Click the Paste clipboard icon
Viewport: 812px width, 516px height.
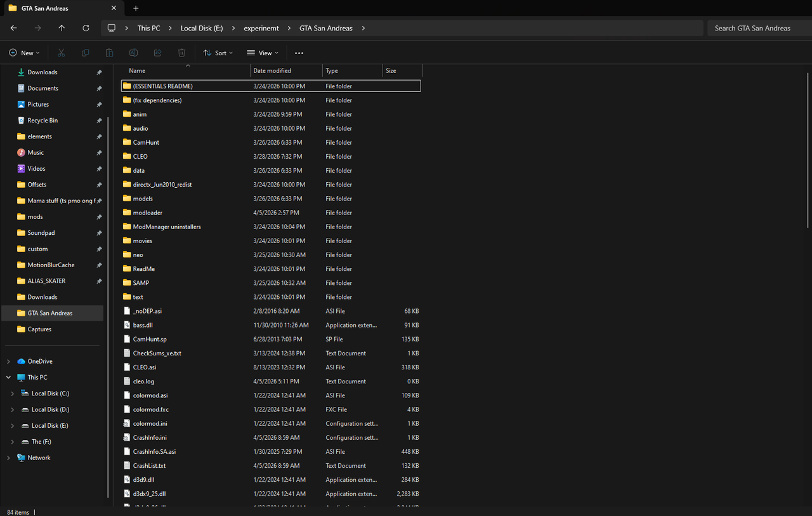click(x=109, y=53)
